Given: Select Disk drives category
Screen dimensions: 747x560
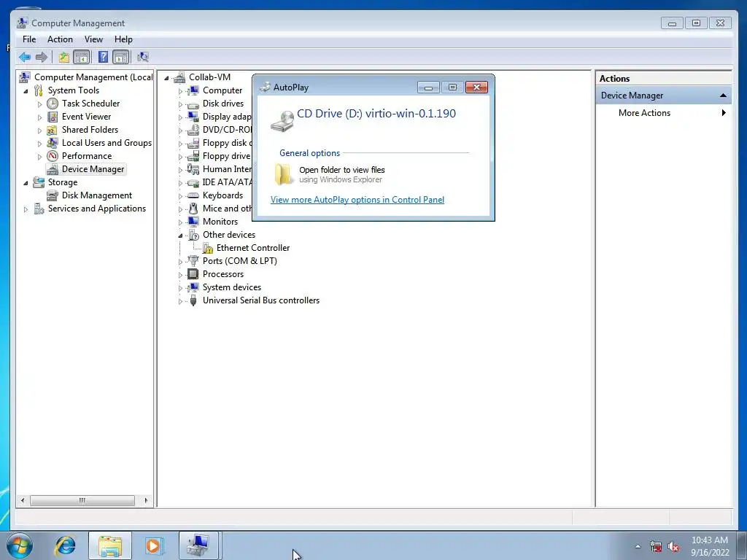Looking at the screenshot, I should coord(223,104).
